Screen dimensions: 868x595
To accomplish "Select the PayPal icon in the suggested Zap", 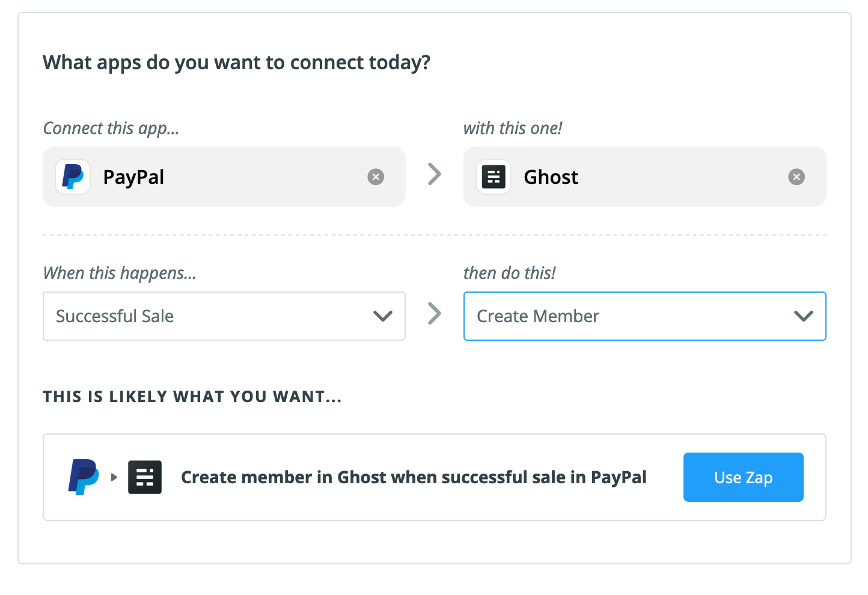I will 84,477.
